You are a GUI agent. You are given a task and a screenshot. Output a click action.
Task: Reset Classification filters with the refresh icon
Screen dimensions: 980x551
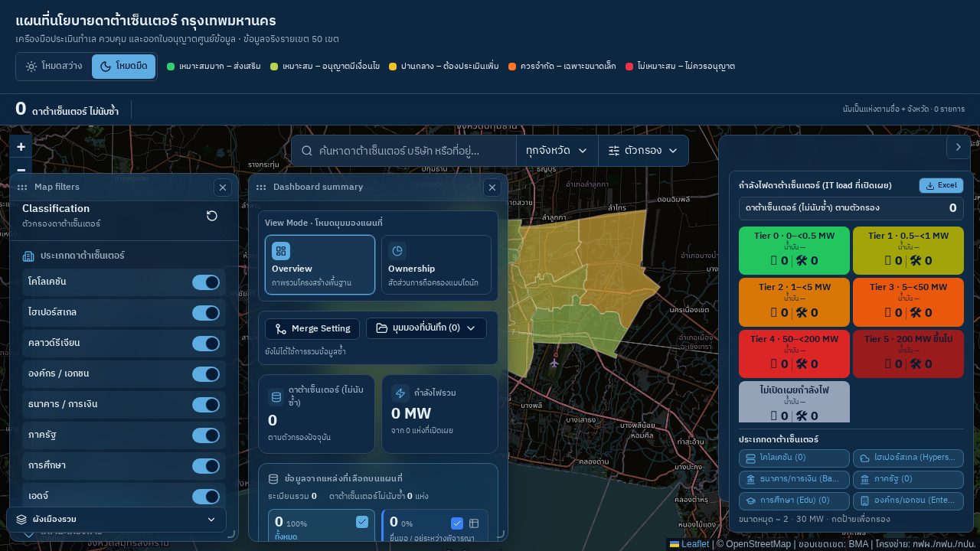(212, 216)
